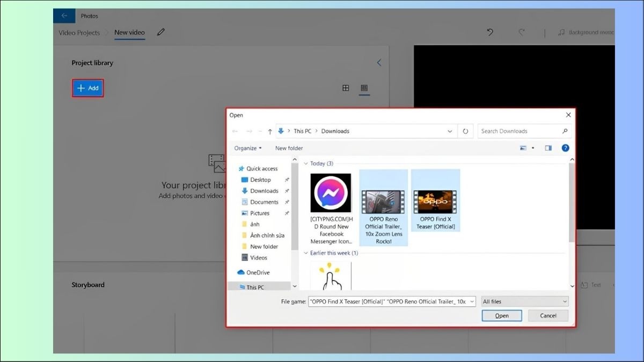Select OPPO Reno Official Trailer video
This screenshot has width=644, height=362.
[x=383, y=209]
